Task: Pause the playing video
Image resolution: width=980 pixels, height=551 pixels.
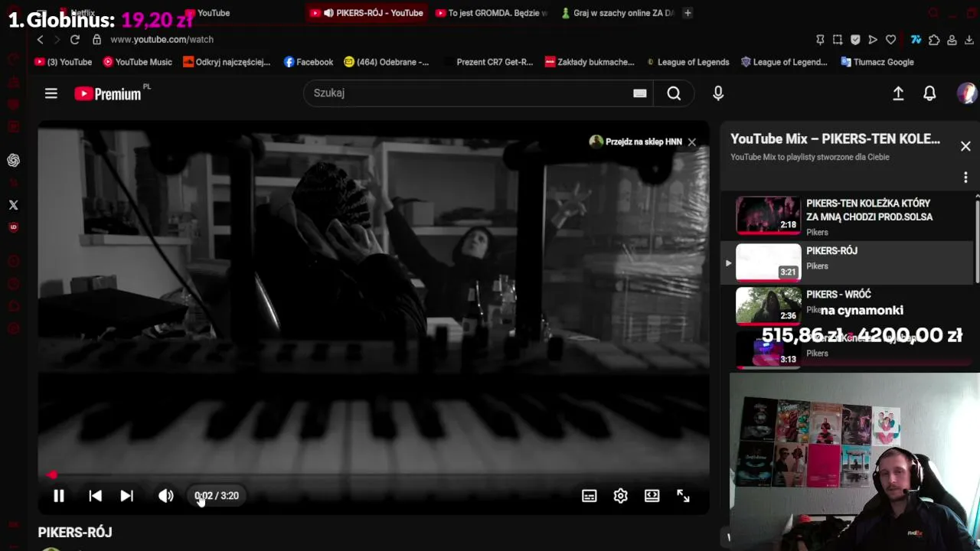Action: tap(59, 496)
